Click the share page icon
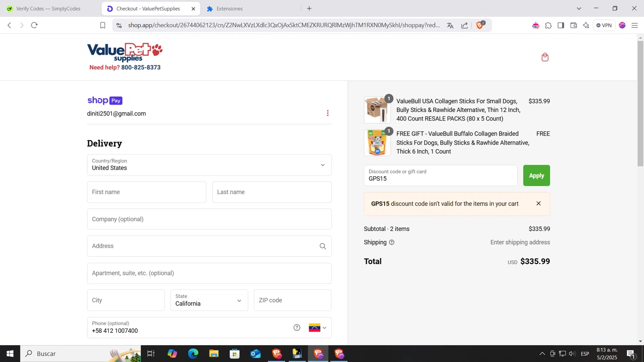This screenshot has width=644, height=362. [x=465, y=25]
